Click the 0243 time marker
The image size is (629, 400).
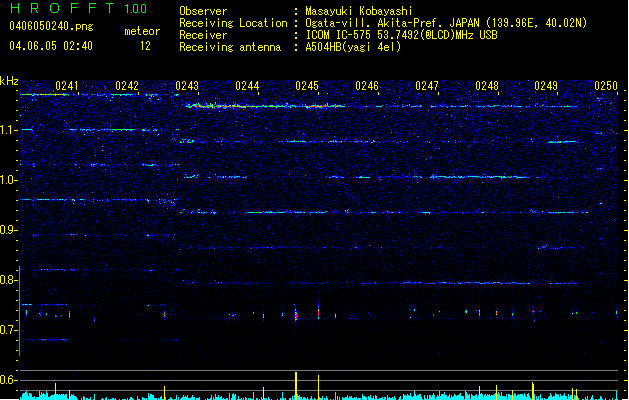point(187,86)
